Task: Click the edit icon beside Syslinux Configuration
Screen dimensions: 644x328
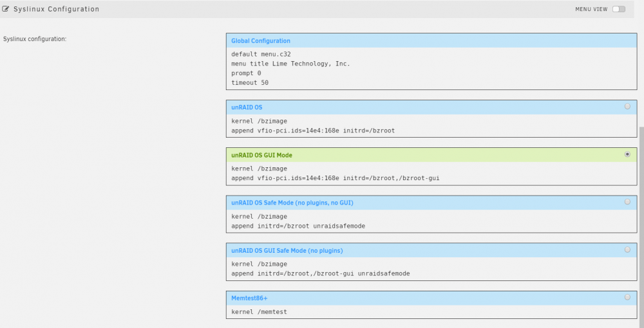Action: click(x=5, y=8)
